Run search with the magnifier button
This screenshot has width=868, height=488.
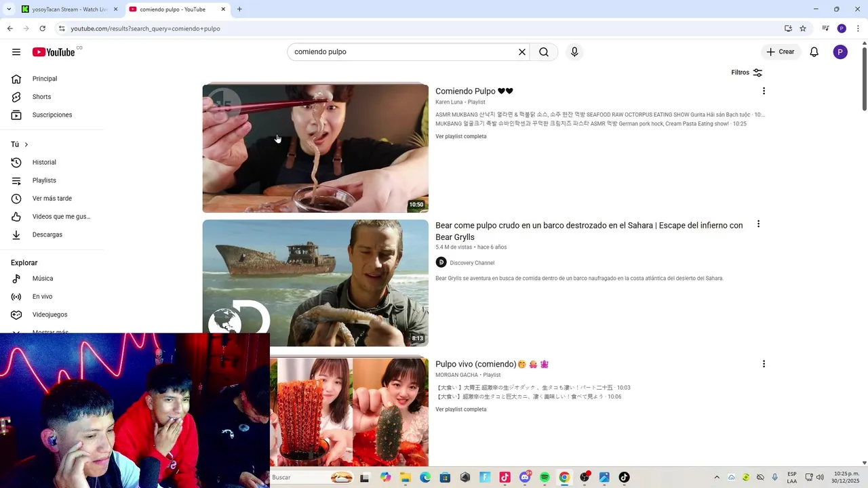tap(544, 52)
